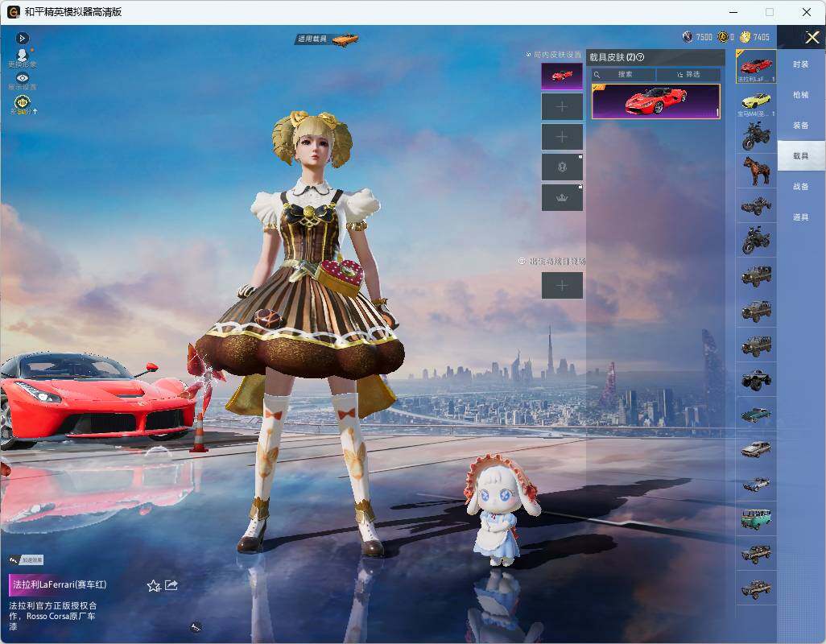Open the gold crown score badge
The width and height of the screenshot is (826, 644).
click(22, 105)
